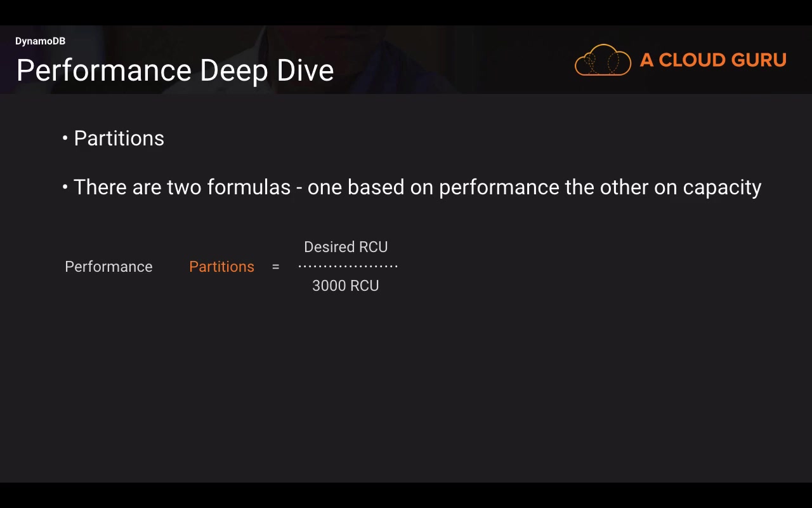This screenshot has height=508, width=812.
Task: Select the bullet dot before There are
Action: coord(65,187)
